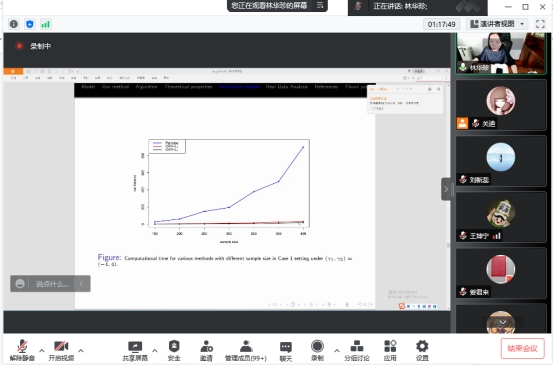Collapse participant video strip with side arrow
Viewport: 553px width, 365px height.
[446, 189]
